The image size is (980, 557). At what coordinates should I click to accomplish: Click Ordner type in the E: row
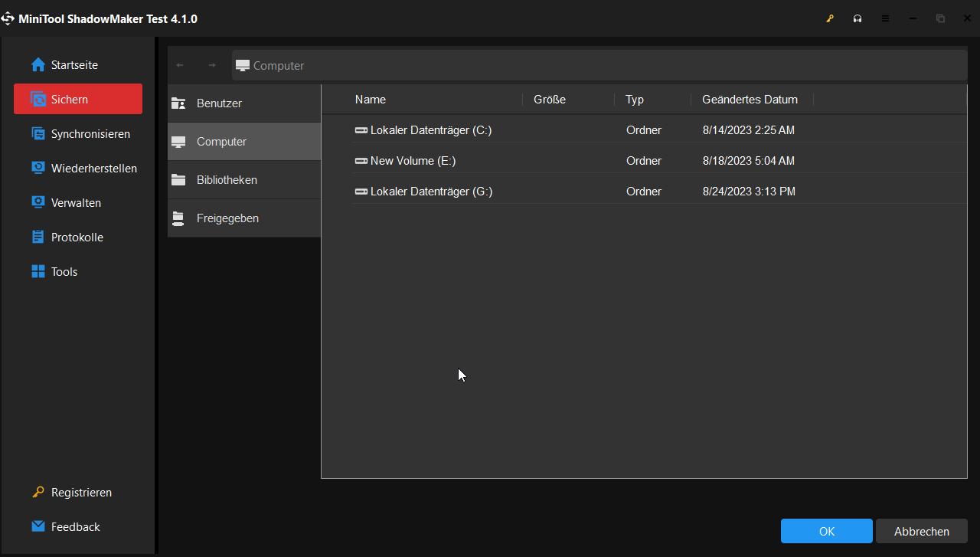(644, 161)
